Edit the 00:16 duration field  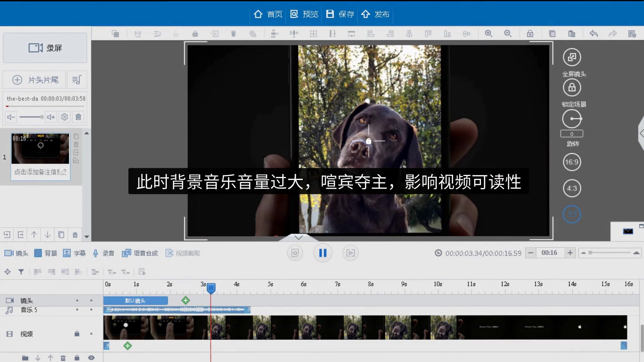point(550,253)
